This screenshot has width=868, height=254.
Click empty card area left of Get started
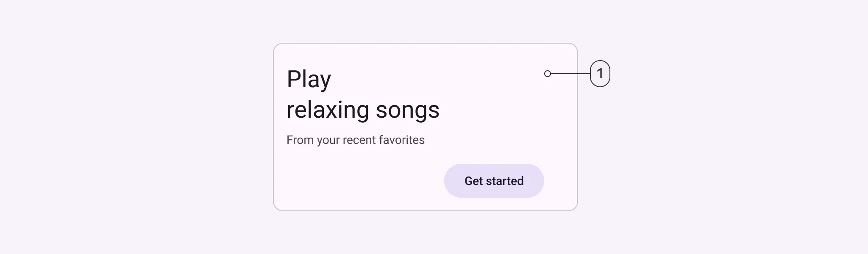coord(360,181)
